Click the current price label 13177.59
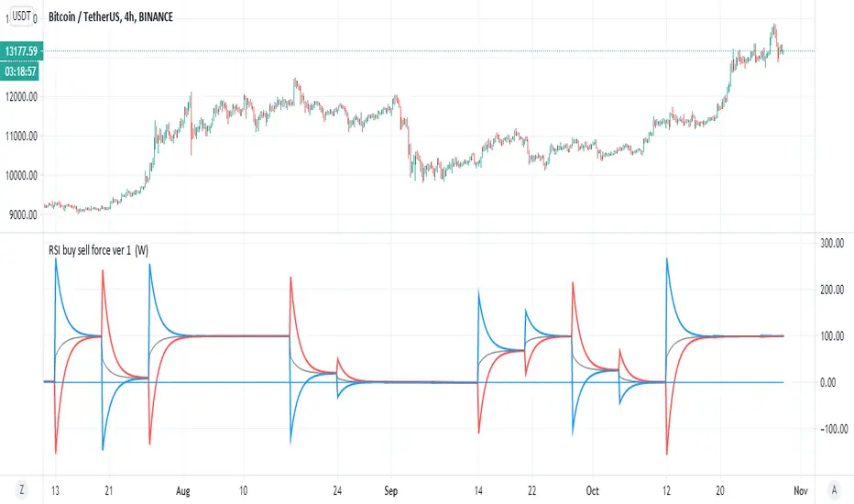The image size is (854, 504). (x=21, y=50)
